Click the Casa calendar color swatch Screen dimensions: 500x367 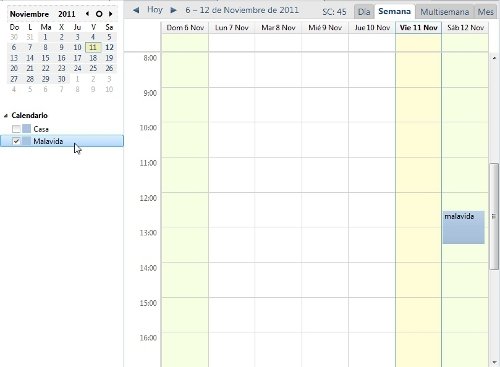click(x=27, y=129)
